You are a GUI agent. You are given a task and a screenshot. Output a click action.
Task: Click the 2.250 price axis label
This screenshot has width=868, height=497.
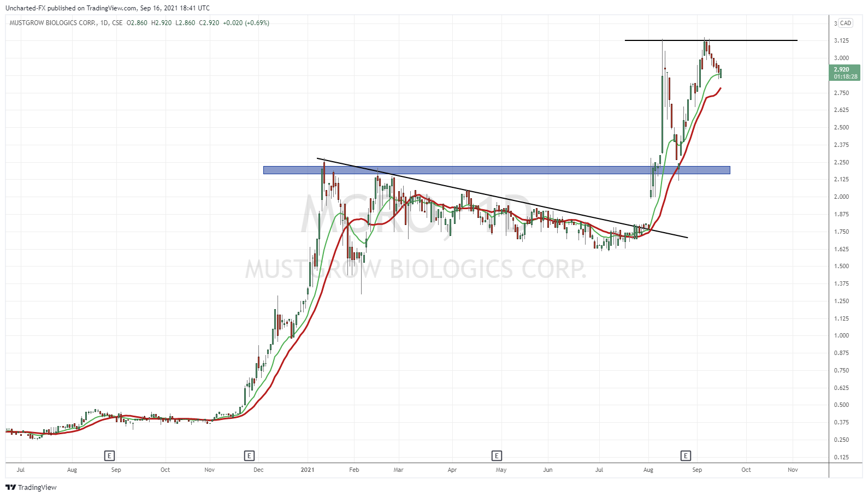pos(841,162)
